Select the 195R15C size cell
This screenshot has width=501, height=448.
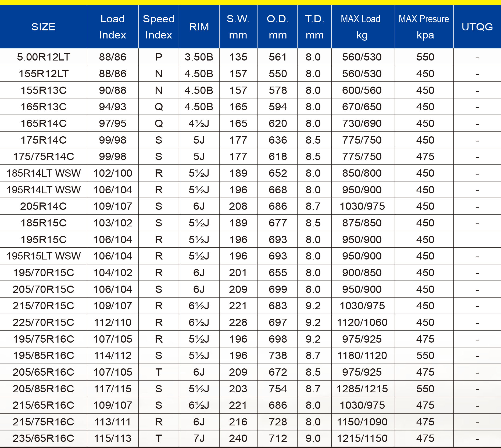(x=43, y=240)
